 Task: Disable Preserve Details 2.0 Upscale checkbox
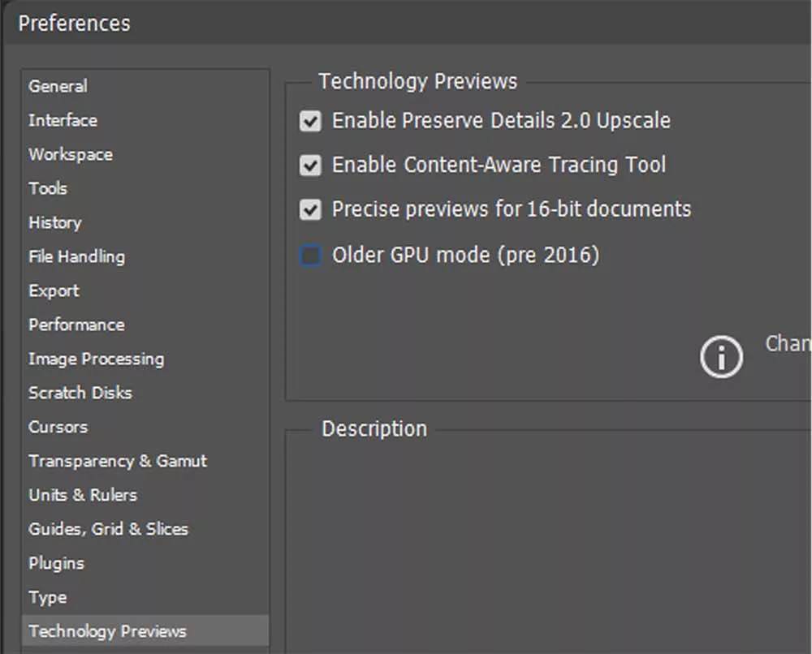(310, 122)
